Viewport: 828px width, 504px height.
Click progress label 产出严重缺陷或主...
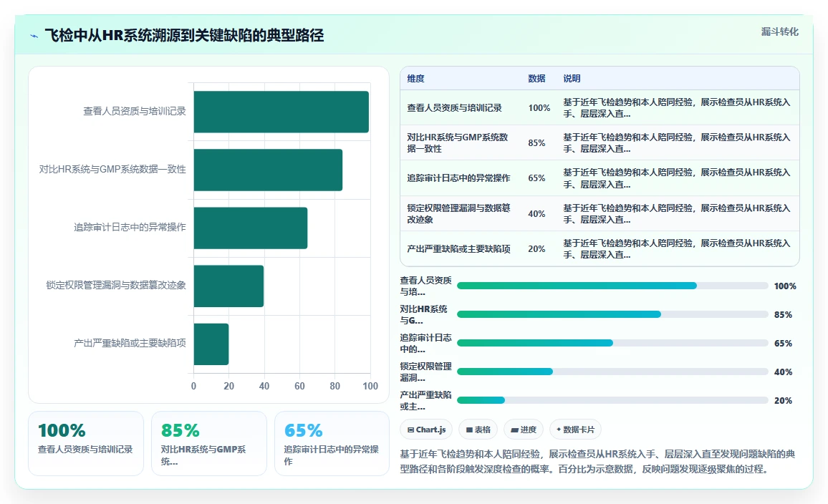click(x=425, y=400)
